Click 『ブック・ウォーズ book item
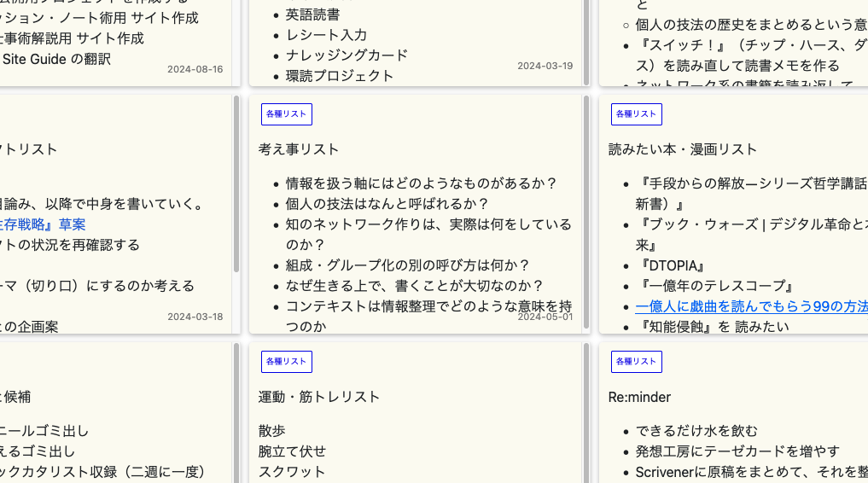The height and width of the screenshot is (483, 868). [x=751, y=235]
